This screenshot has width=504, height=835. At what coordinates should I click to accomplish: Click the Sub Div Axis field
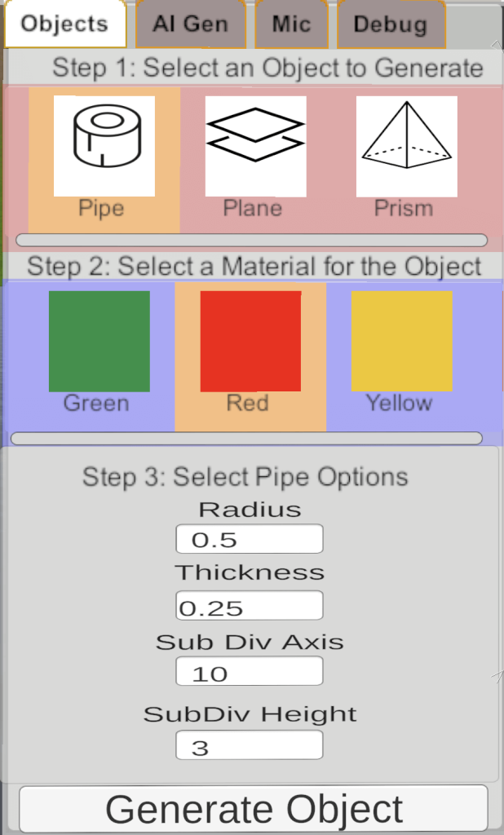pos(250,671)
